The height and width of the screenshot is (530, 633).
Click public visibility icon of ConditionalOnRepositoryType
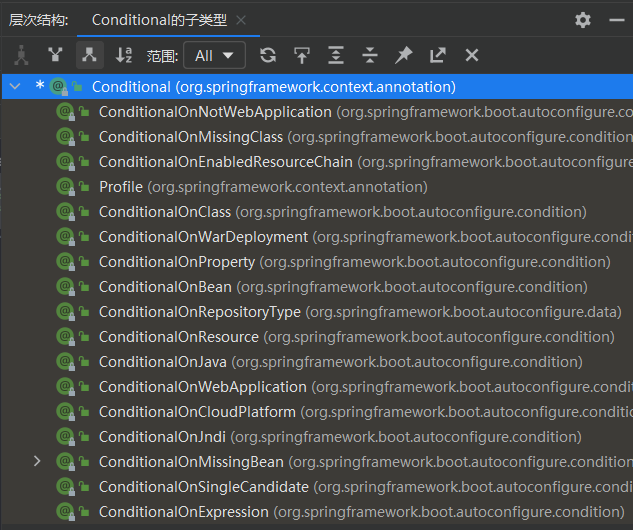(84, 312)
